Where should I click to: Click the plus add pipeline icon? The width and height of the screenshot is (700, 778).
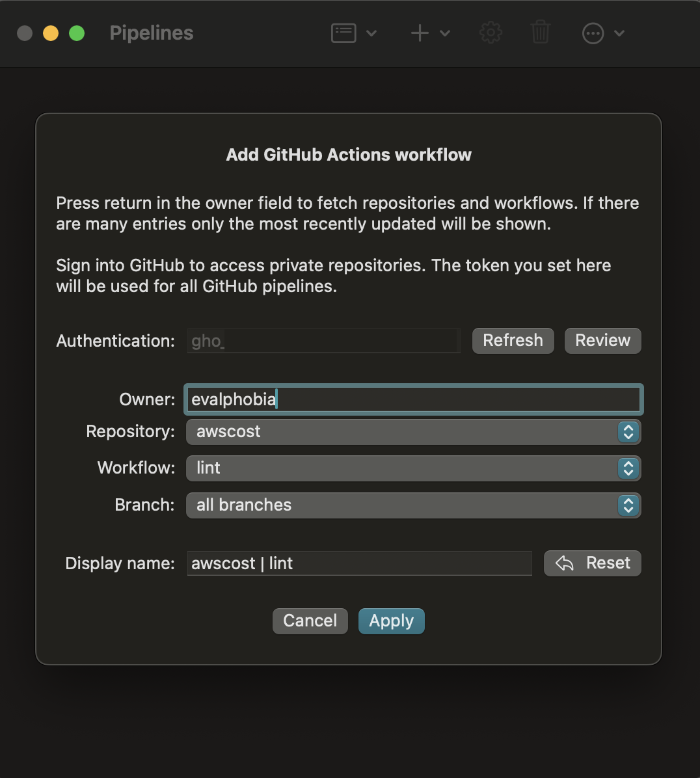coord(420,33)
